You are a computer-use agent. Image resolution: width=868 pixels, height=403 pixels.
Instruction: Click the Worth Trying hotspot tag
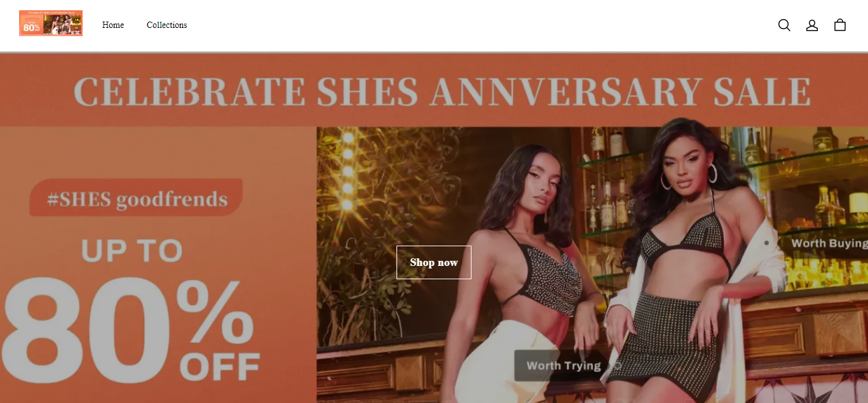562,366
